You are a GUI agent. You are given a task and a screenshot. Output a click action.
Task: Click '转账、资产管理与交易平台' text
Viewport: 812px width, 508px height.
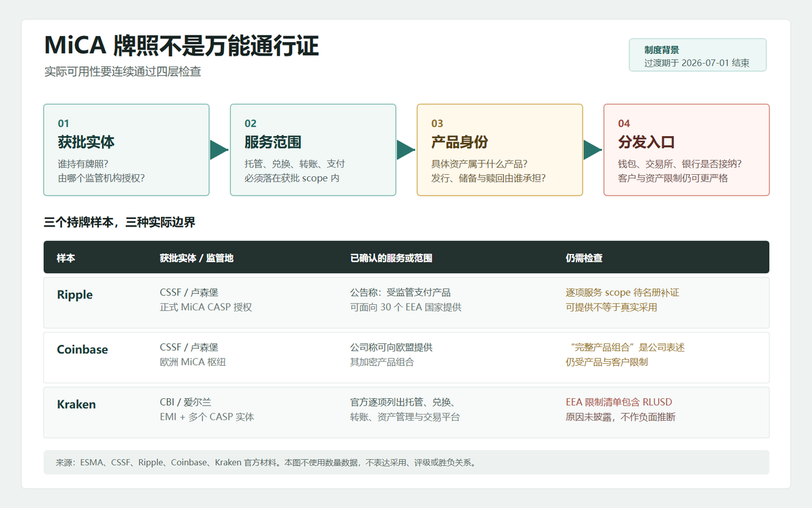click(405, 417)
